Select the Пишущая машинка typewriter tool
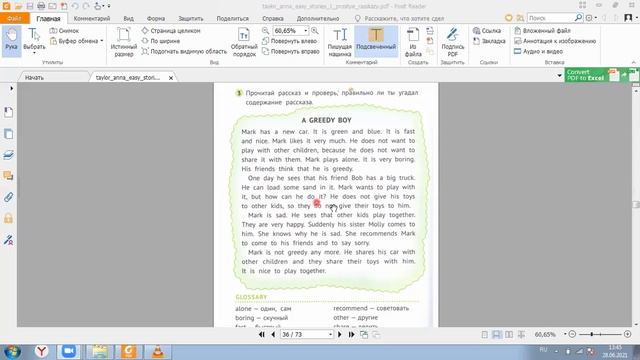The height and width of the screenshot is (360, 640). tap(340, 42)
